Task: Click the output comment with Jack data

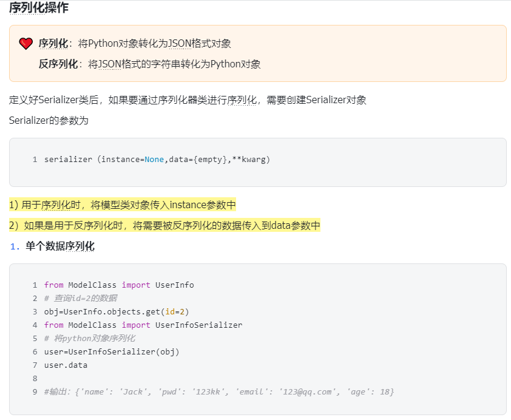Action: [x=219, y=391]
